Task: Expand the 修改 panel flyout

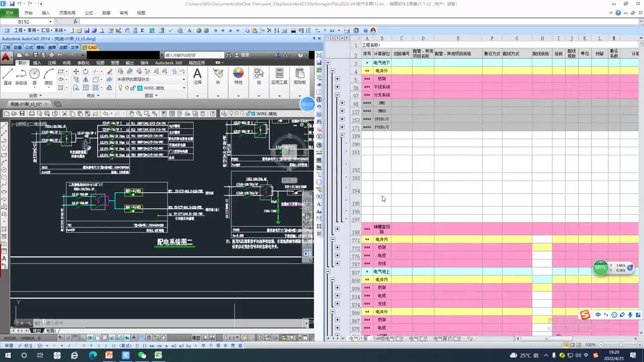Action: [93, 96]
